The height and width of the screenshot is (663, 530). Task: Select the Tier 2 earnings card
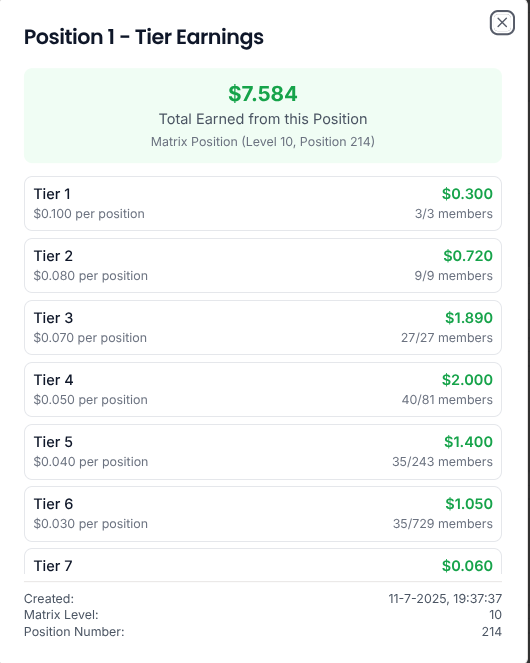pyautogui.click(x=263, y=266)
